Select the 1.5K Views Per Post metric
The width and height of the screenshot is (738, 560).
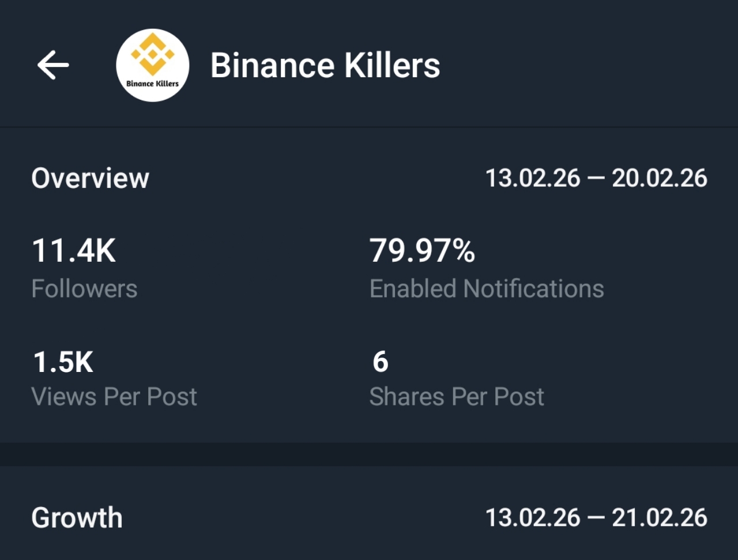[63, 362]
